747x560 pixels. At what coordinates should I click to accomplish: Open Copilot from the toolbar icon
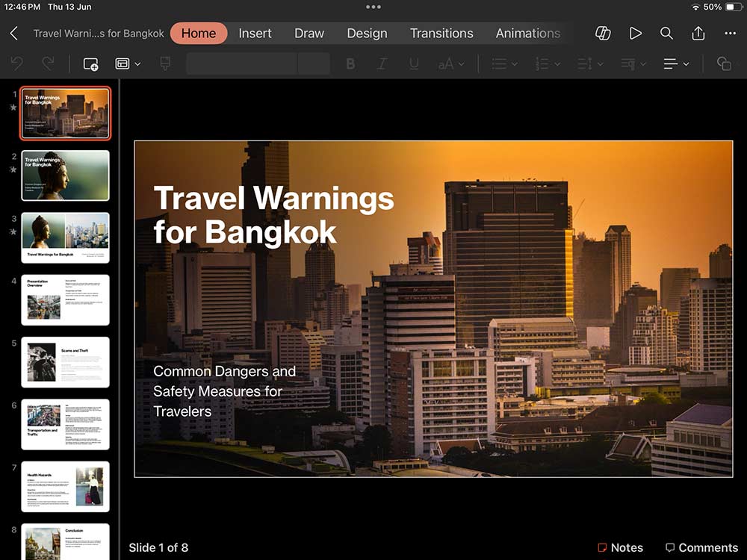(602, 33)
